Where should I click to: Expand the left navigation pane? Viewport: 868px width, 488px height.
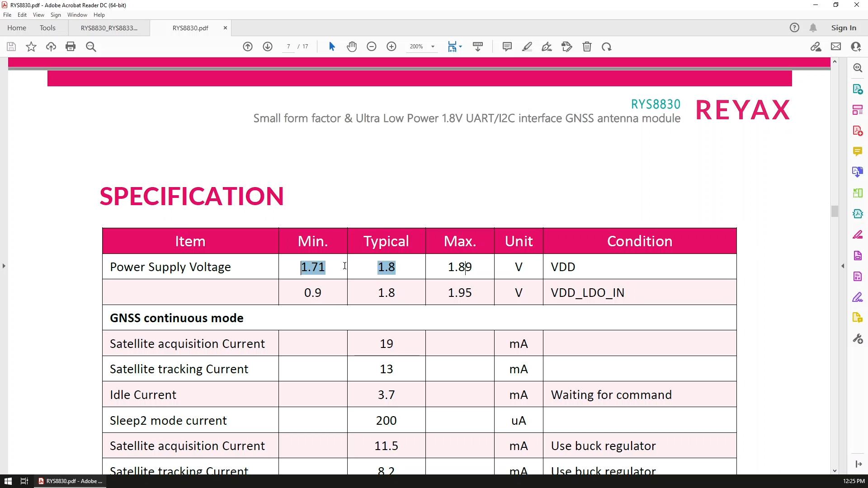4,266
